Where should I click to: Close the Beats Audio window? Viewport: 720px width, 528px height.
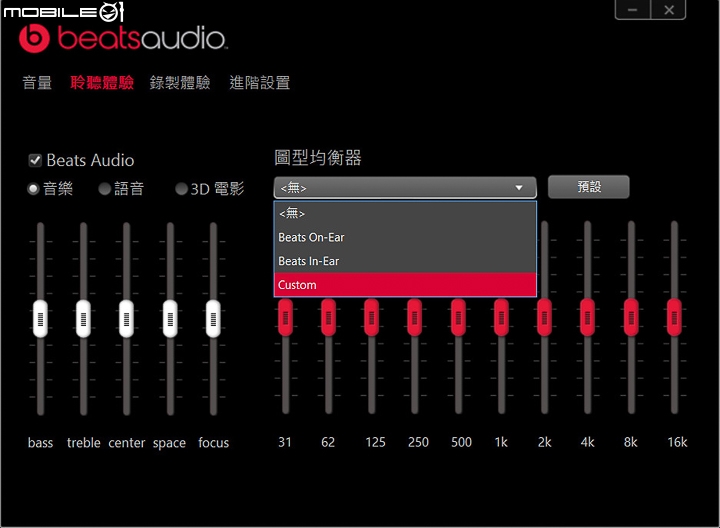click(x=669, y=10)
